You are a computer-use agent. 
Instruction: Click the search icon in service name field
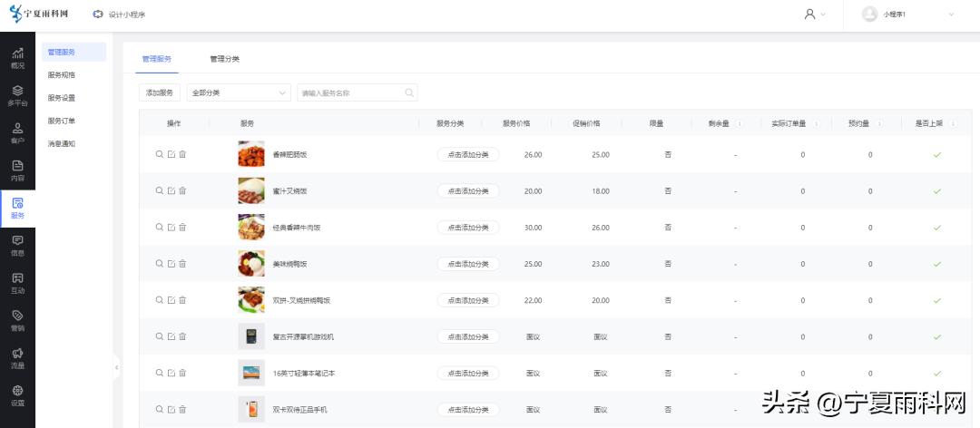(409, 92)
